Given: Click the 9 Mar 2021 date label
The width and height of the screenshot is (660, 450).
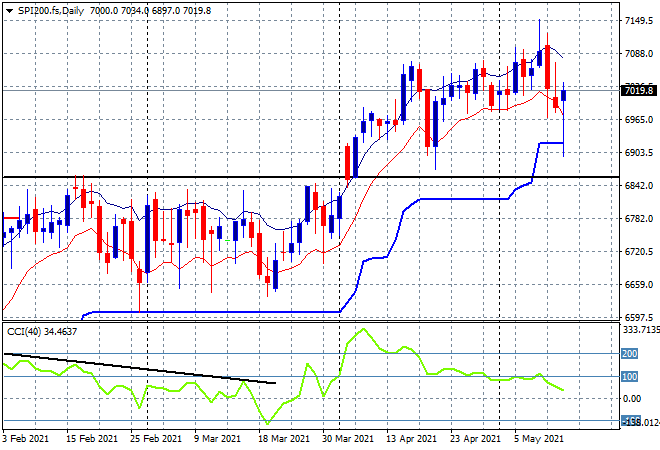Looking at the screenshot, I should [217, 439].
